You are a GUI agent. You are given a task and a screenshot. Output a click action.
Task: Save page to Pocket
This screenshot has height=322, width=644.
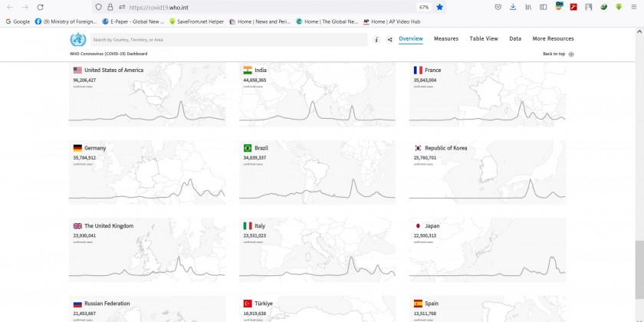498,7
